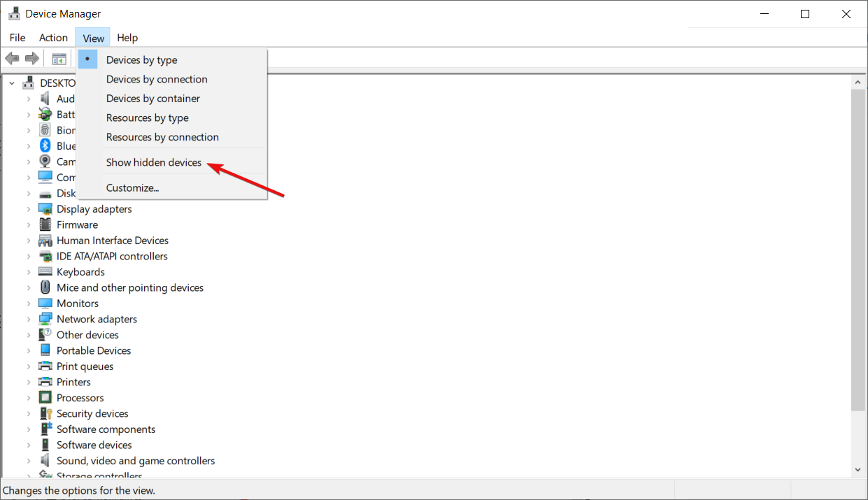
Task: Click the Software components icon
Action: click(x=45, y=429)
